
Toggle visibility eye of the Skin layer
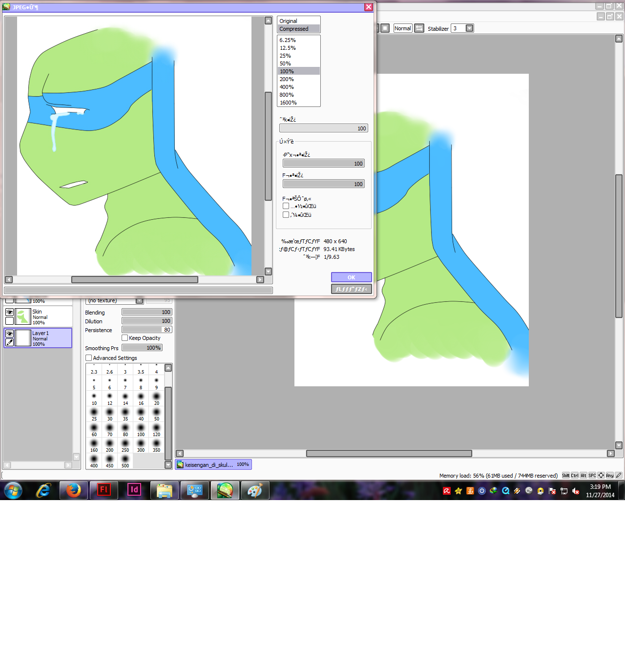click(9, 312)
